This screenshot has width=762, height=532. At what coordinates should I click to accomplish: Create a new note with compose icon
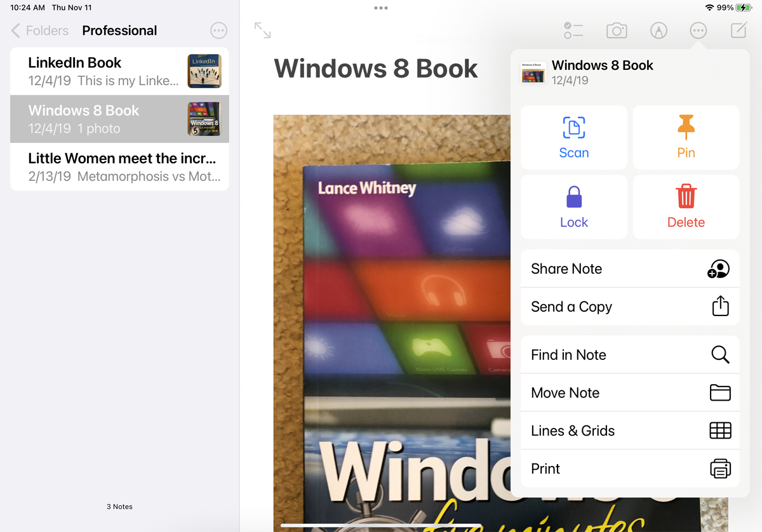coord(739,30)
